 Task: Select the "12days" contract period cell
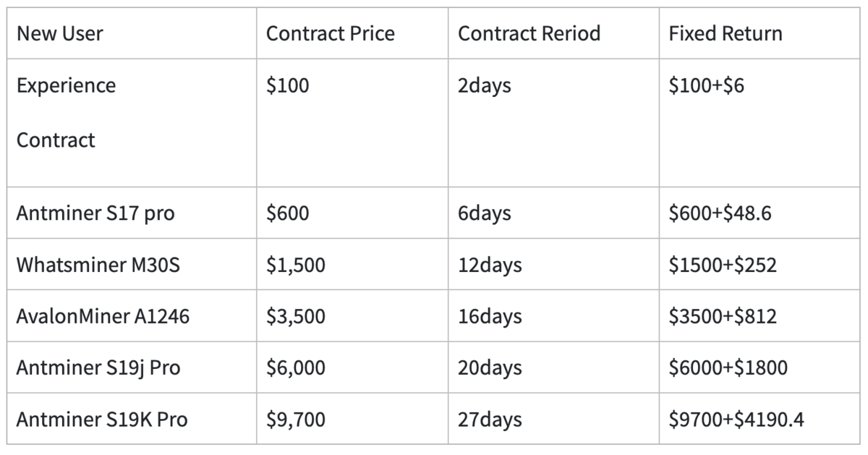[x=490, y=265]
